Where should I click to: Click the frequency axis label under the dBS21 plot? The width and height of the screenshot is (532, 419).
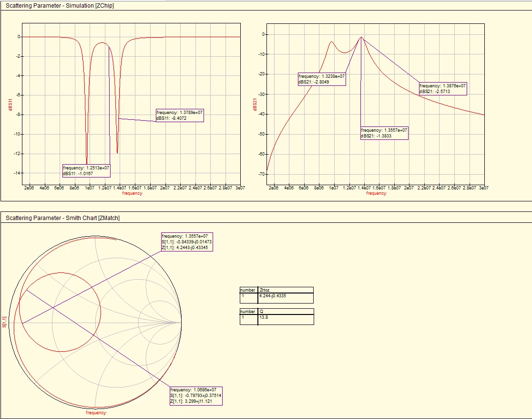pyautogui.click(x=376, y=193)
